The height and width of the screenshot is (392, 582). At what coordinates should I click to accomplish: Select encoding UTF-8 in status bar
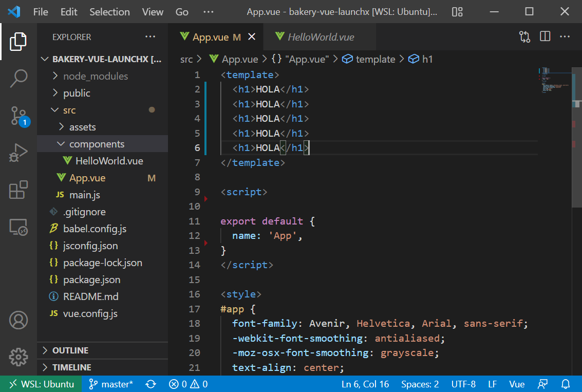[x=463, y=384]
